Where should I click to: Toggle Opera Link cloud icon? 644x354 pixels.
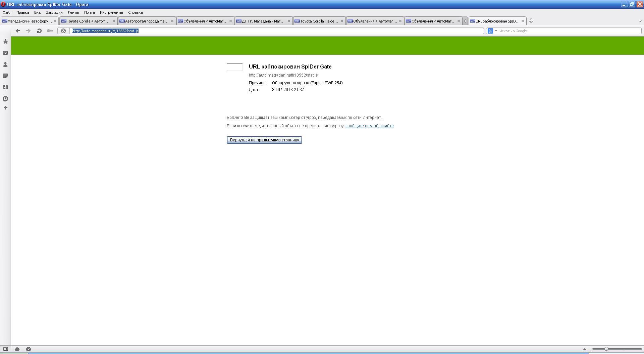click(17, 349)
